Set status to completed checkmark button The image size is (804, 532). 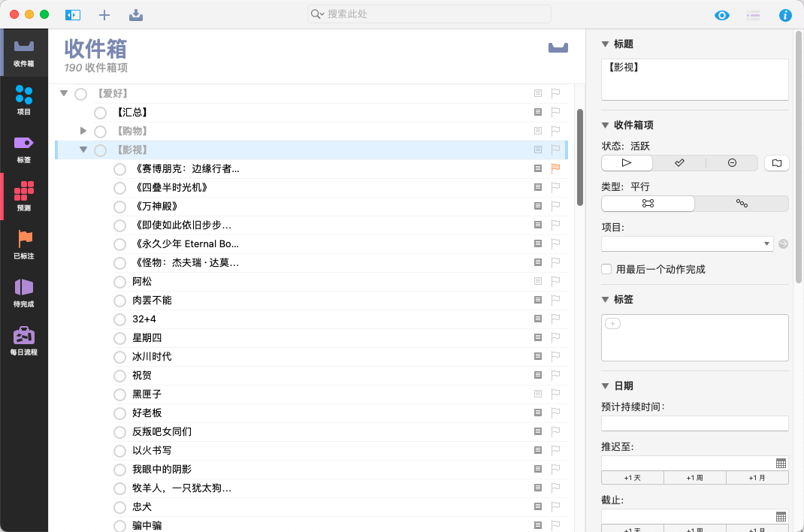(679, 162)
